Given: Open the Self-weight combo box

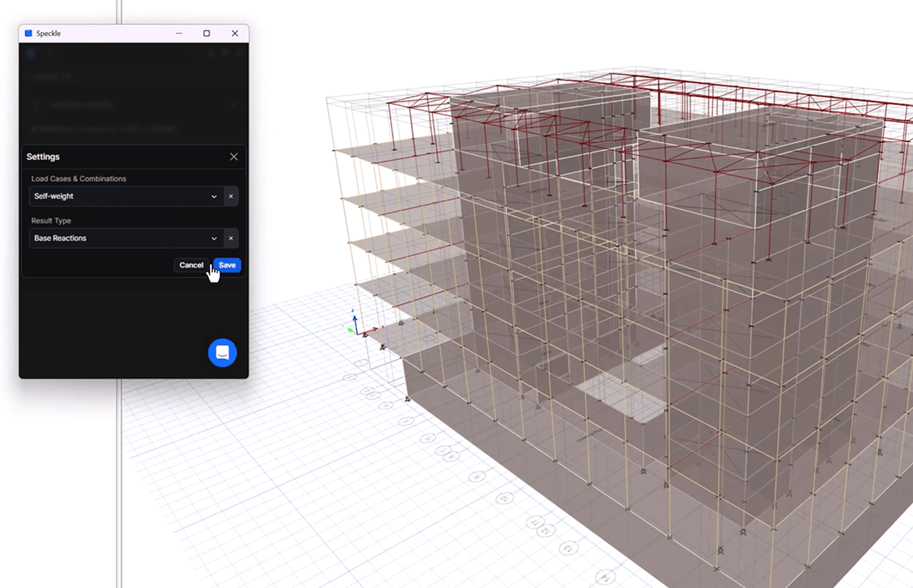Looking at the screenshot, I should tap(122, 196).
